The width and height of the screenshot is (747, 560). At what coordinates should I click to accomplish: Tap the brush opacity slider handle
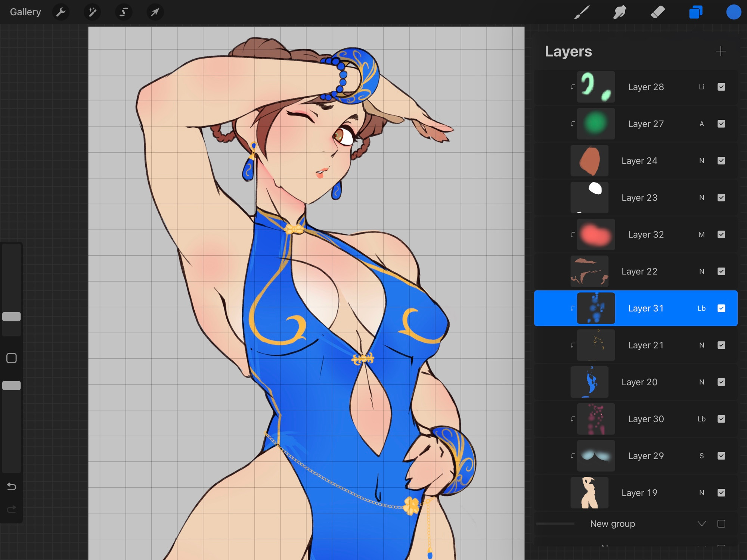[x=12, y=386]
